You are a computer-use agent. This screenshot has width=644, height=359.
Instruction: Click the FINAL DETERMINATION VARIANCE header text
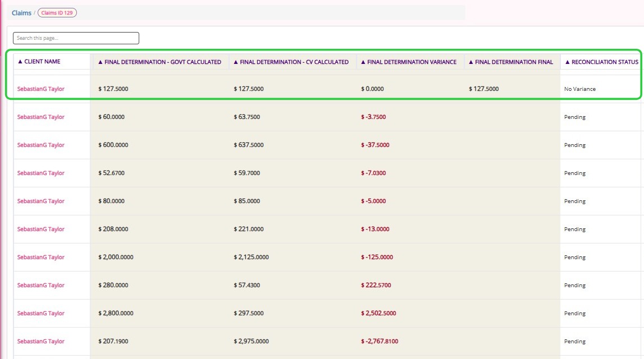[412, 62]
